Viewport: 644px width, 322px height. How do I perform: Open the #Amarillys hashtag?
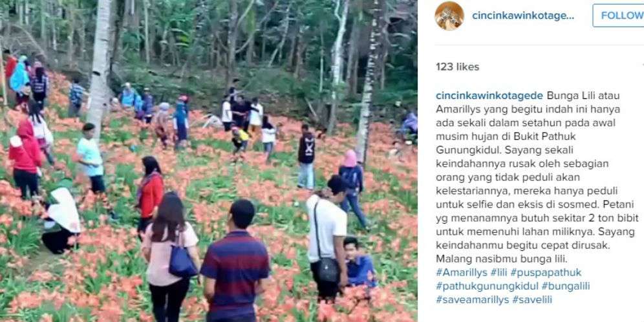462,272
